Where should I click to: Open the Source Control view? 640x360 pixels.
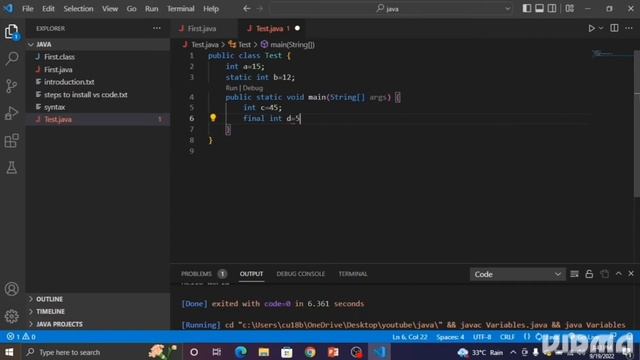11,86
